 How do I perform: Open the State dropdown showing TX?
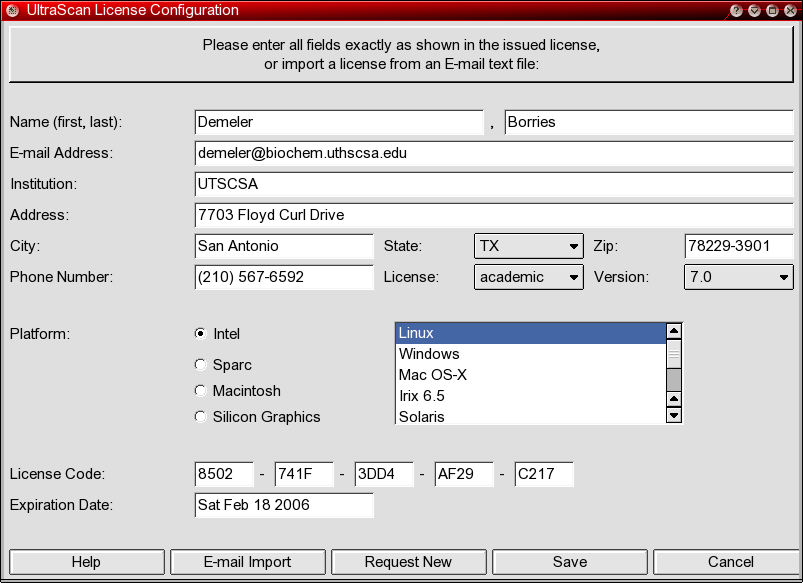tap(528, 246)
